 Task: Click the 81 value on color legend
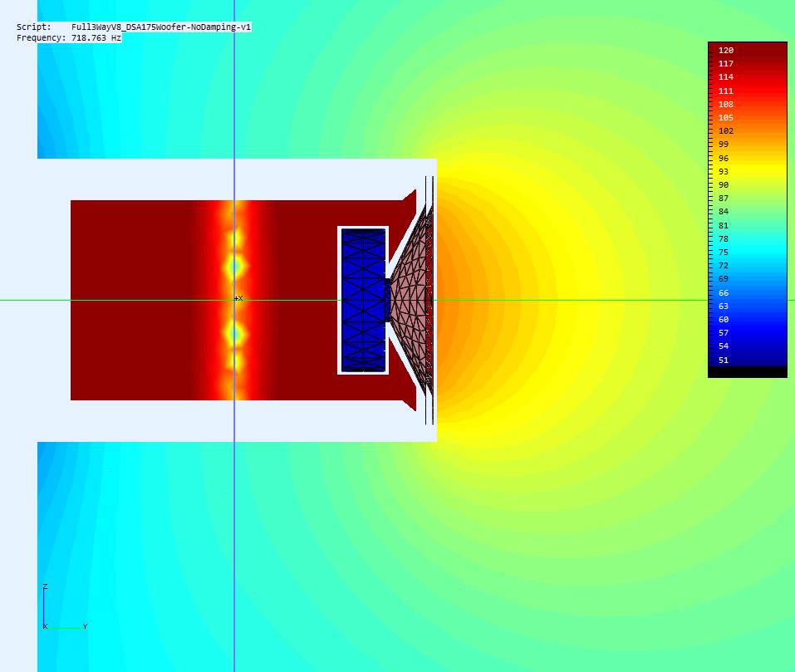pyautogui.click(x=724, y=225)
